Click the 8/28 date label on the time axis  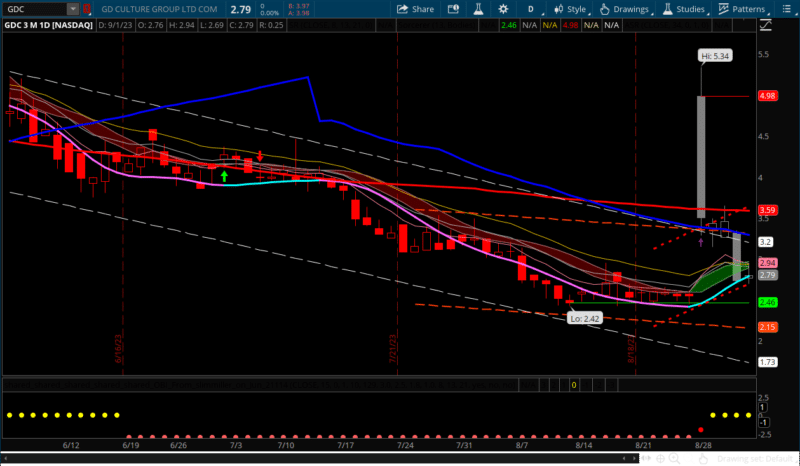pos(703,446)
